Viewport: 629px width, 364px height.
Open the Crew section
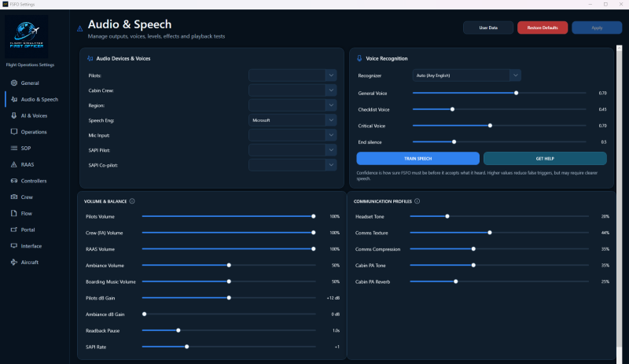(27, 197)
